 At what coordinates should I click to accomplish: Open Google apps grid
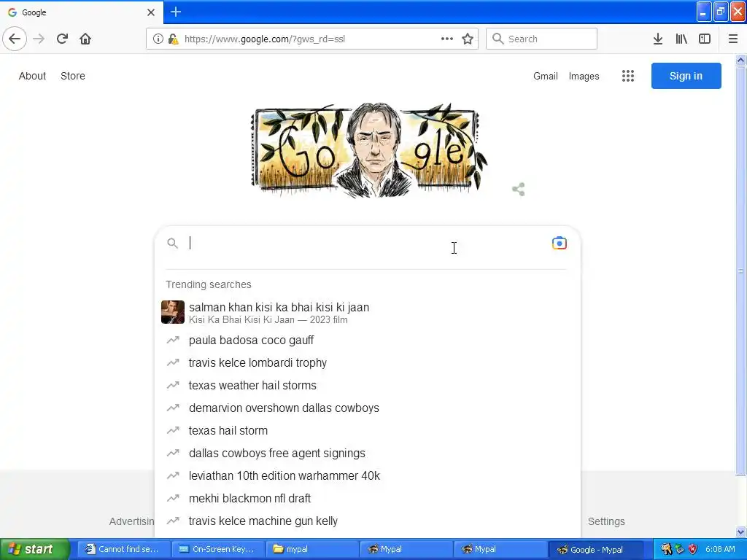[628, 76]
